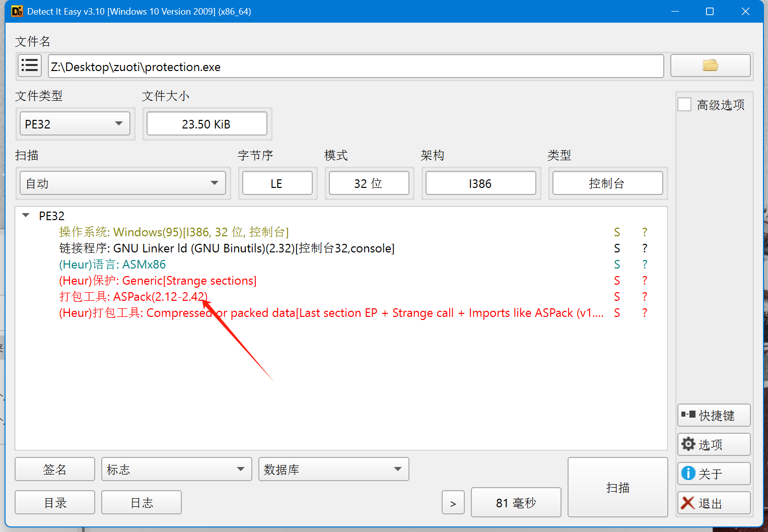Click S link on Compressed data row
The image size is (768, 532).
(617, 313)
